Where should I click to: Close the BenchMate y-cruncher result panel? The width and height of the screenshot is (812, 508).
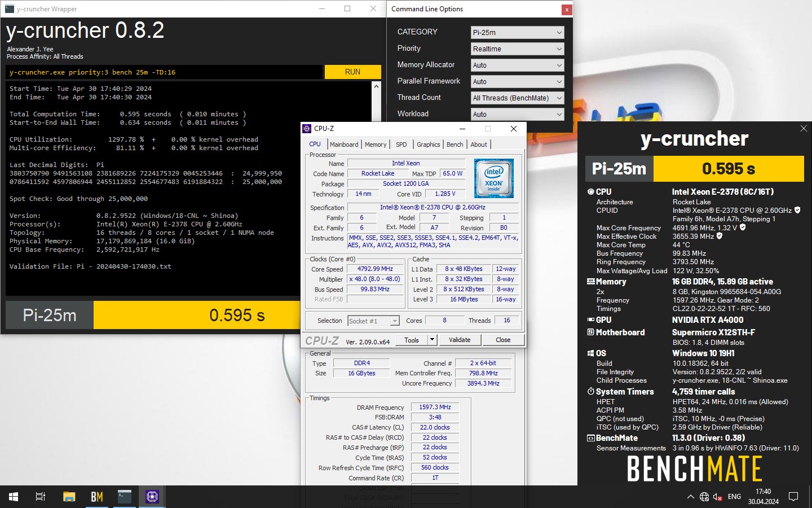tap(804, 129)
